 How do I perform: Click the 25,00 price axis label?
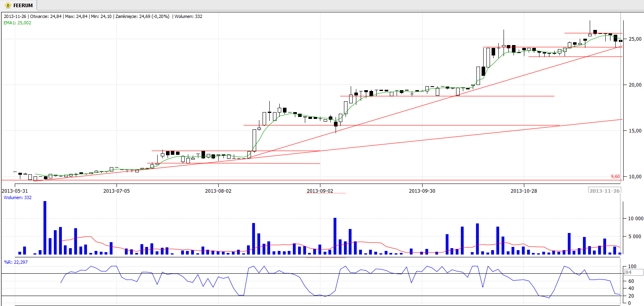(635, 39)
